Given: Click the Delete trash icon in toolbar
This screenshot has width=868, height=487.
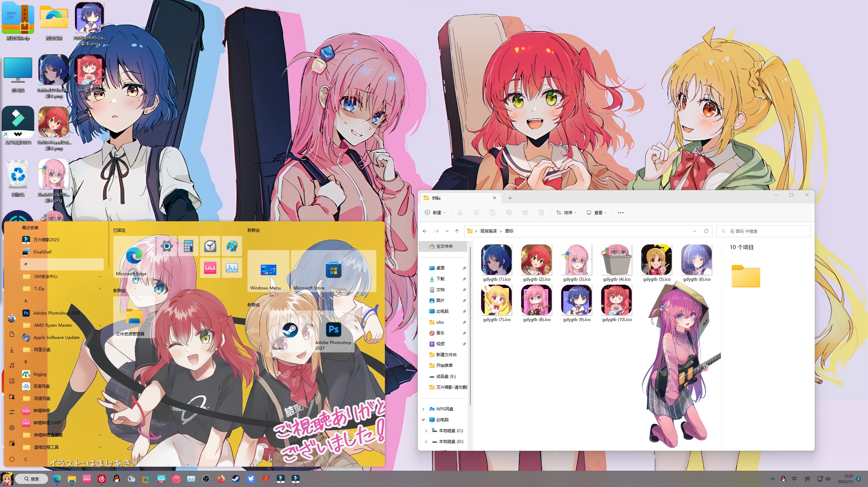Looking at the screenshot, I should (541, 212).
